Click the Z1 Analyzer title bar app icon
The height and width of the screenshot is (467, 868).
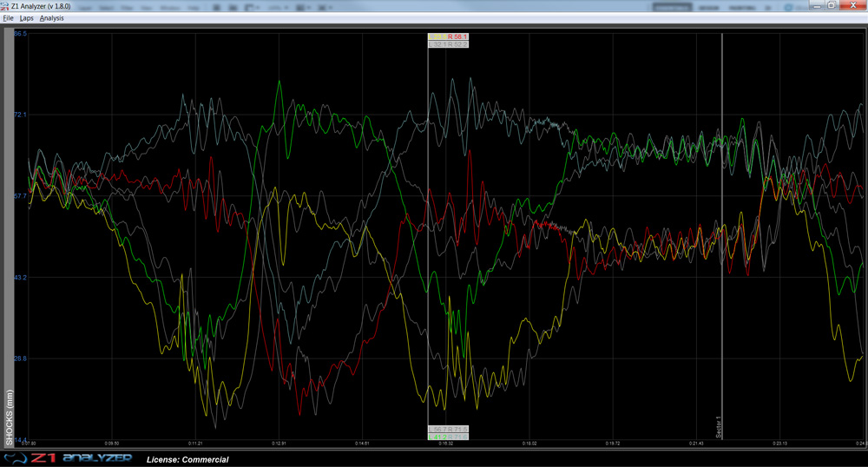[4, 6]
